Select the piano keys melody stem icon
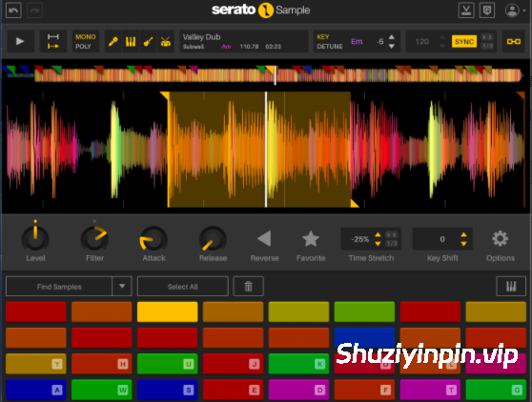Image resolution: width=532 pixels, height=402 pixels. [x=131, y=41]
